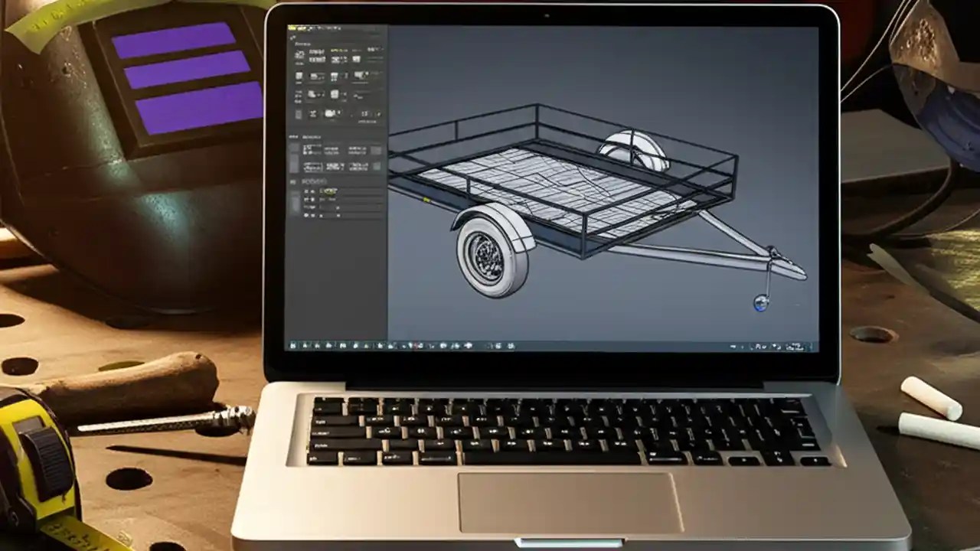The height and width of the screenshot is (551, 980).
Task: Click the trailer wheel in the 3D viewport
Action: click(x=486, y=256)
